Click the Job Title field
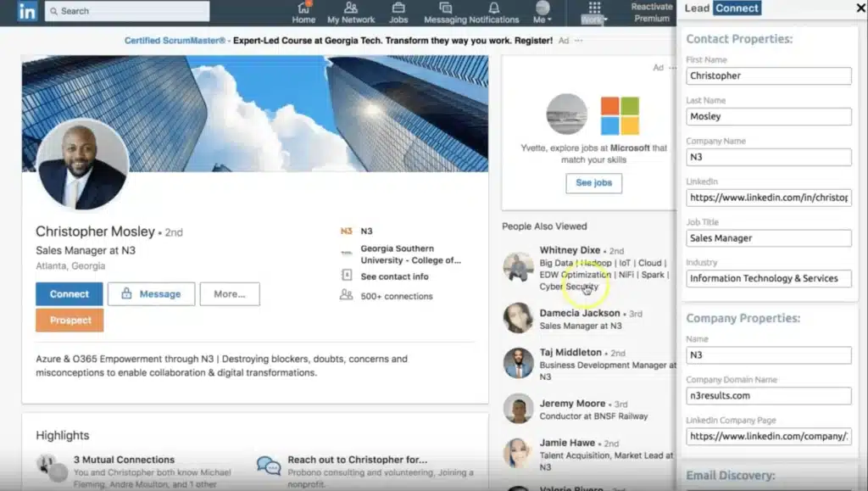 coord(768,238)
